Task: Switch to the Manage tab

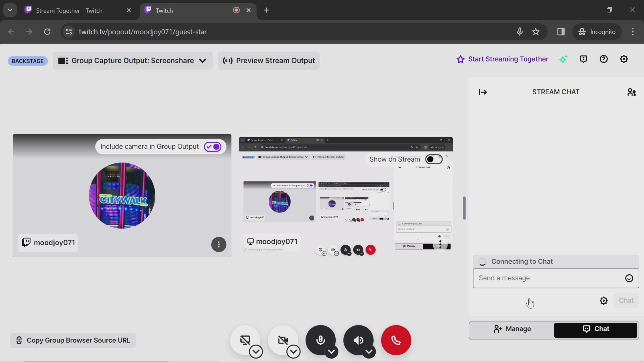Action: coord(512,329)
